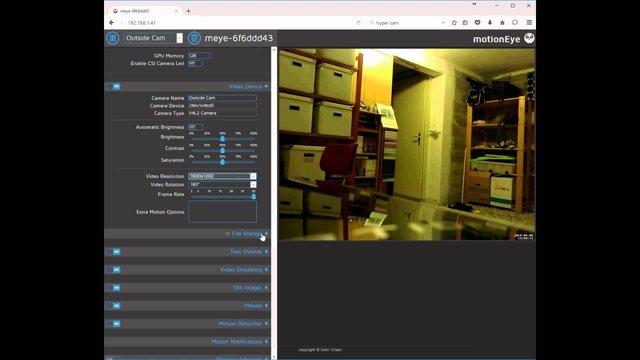Open the Firefox hamburger menu
This screenshot has width=640, height=360.
click(529, 23)
